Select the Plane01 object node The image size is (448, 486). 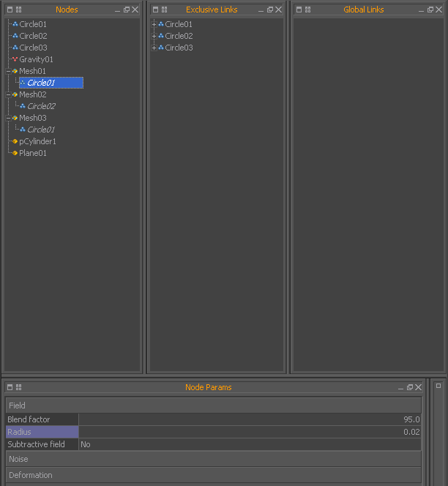point(33,153)
